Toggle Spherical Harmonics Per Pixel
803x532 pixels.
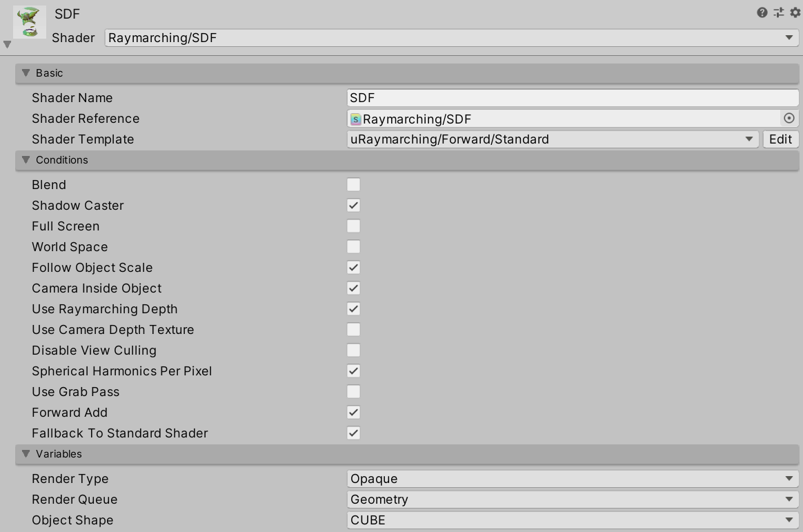click(353, 371)
